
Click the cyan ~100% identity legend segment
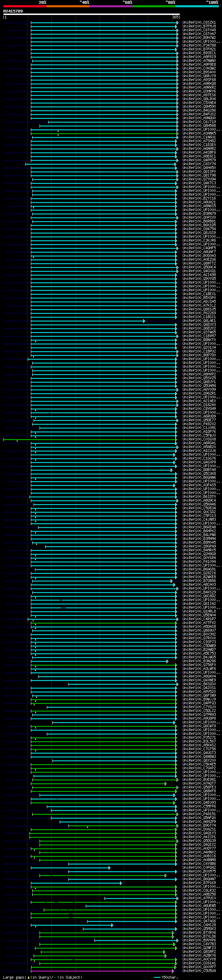click(x=197, y=6)
